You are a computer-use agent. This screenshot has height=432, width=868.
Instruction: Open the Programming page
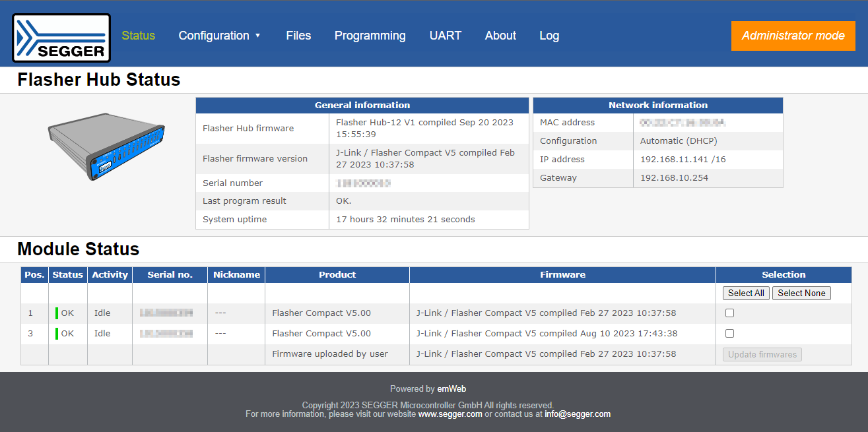(x=370, y=36)
